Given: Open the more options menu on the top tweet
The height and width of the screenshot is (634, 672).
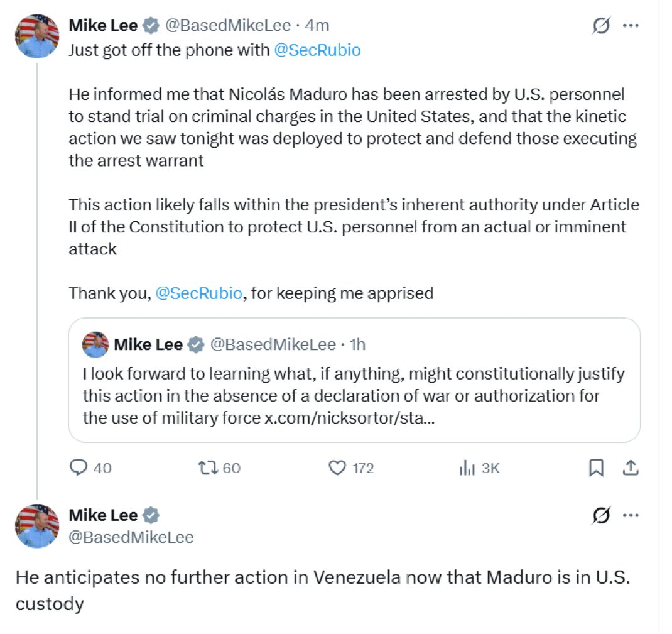Looking at the screenshot, I should tap(631, 25).
